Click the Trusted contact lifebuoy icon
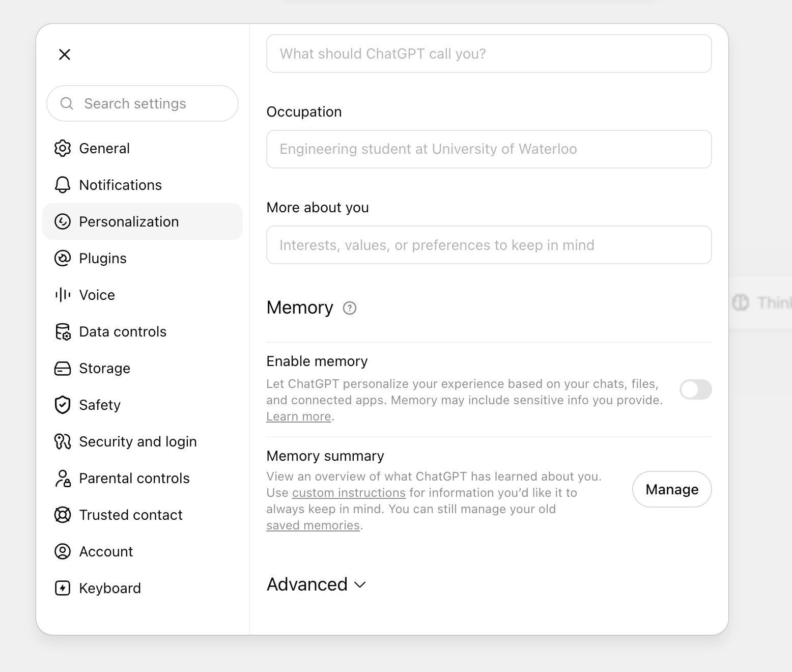 pyautogui.click(x=63, y=515)
